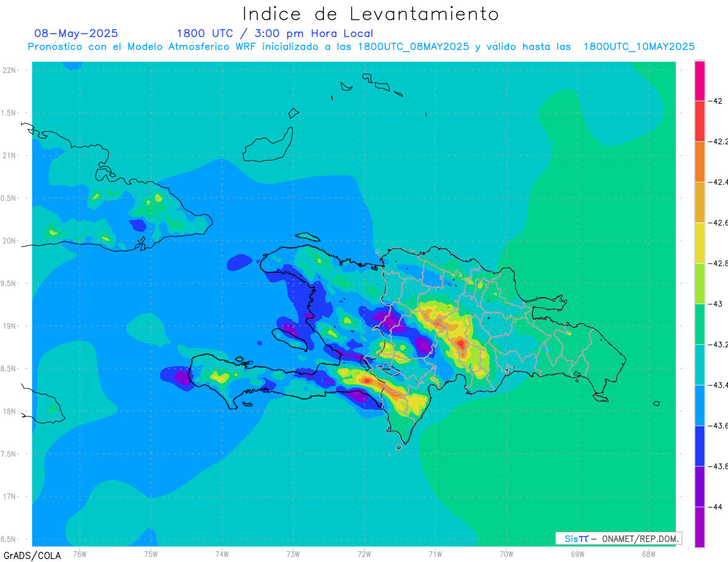Select the "73W" longitude label
This screenshot has height=562, width=728.
(x=293, y=554)
